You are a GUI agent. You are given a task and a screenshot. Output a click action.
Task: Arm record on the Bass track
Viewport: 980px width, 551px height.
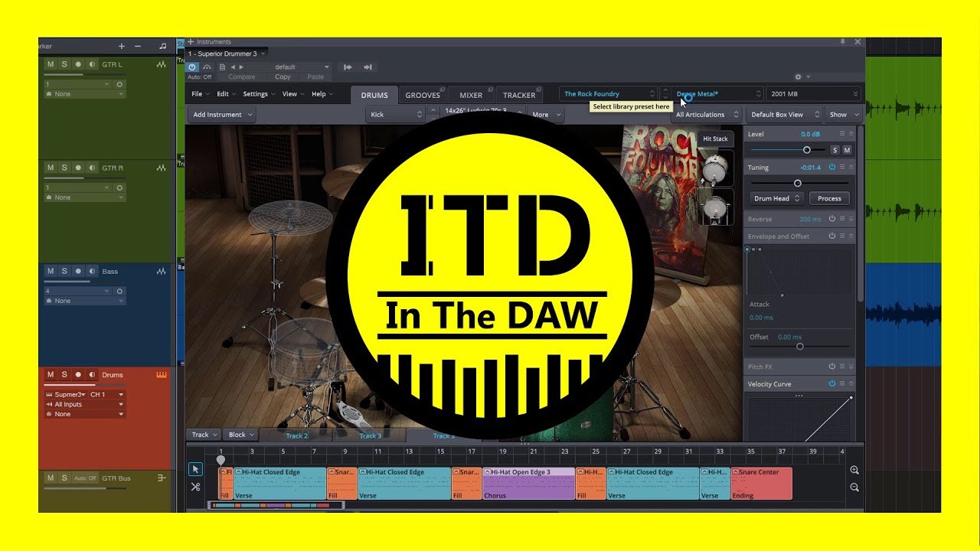(78, 271)
